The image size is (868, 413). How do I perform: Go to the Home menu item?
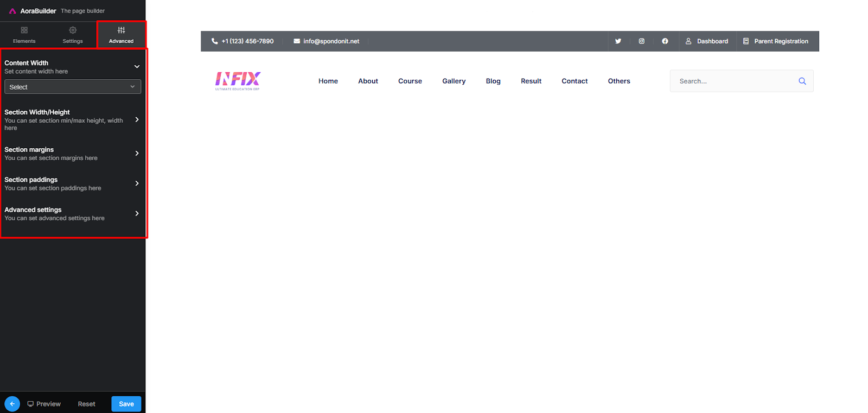328,81
